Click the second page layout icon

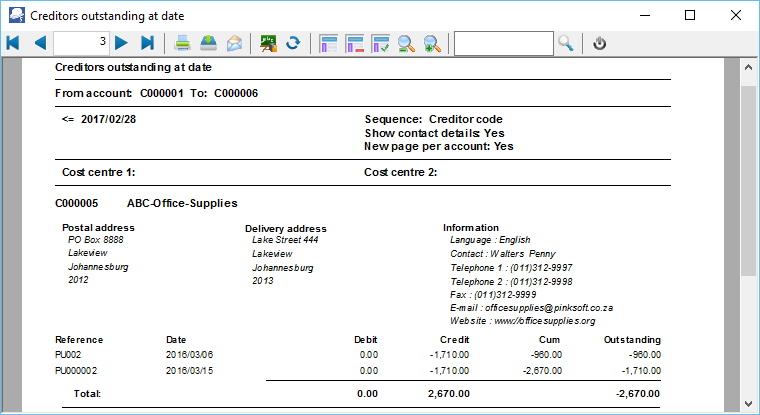pos(354,43)
